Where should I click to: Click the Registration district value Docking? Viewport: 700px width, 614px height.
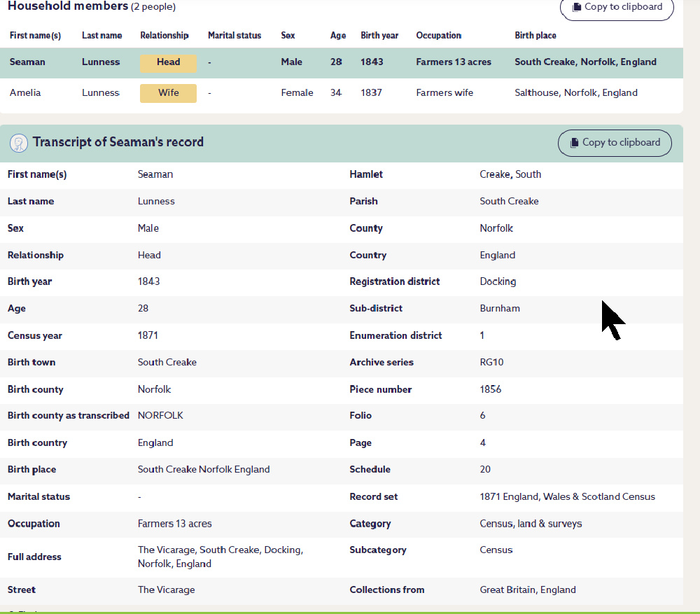click(x=498, y=282)
